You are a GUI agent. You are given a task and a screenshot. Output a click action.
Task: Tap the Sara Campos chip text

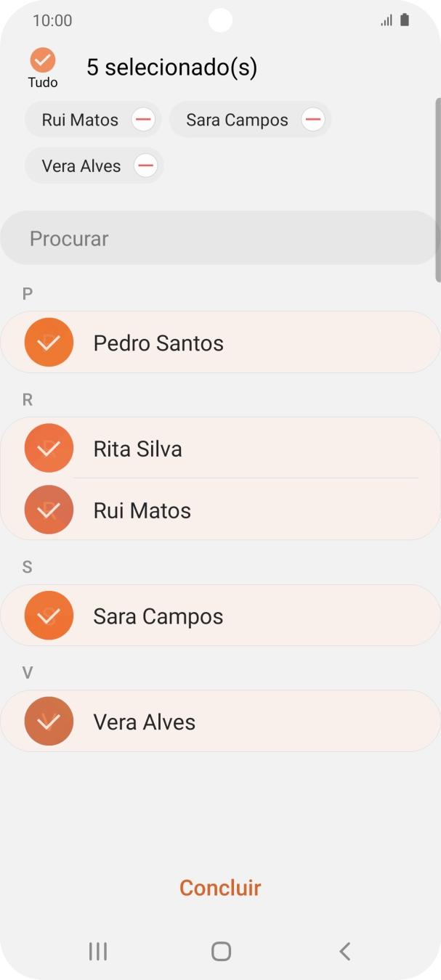[x=236, y=119]
